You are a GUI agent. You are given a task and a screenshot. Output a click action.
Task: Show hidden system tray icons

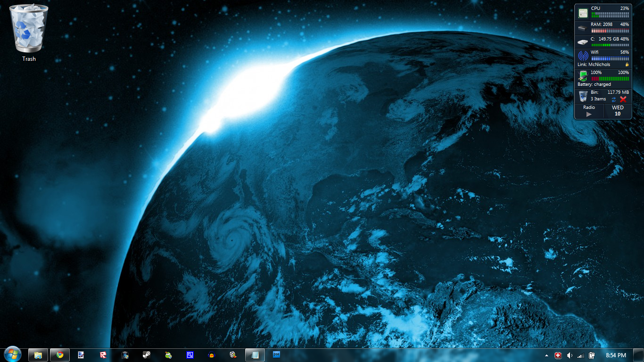click(x=546, y=355)
